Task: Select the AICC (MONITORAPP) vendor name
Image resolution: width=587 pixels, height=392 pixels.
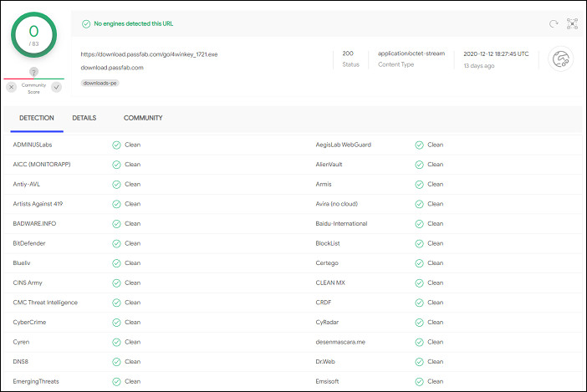Action: click(42, 165)
